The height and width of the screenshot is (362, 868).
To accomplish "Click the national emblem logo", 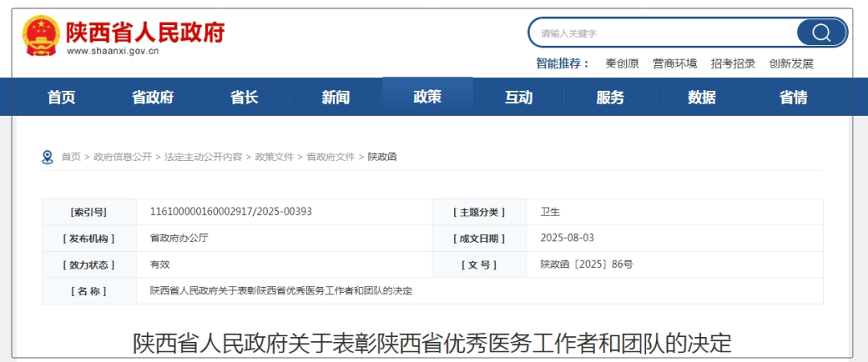I will [41, 35].
